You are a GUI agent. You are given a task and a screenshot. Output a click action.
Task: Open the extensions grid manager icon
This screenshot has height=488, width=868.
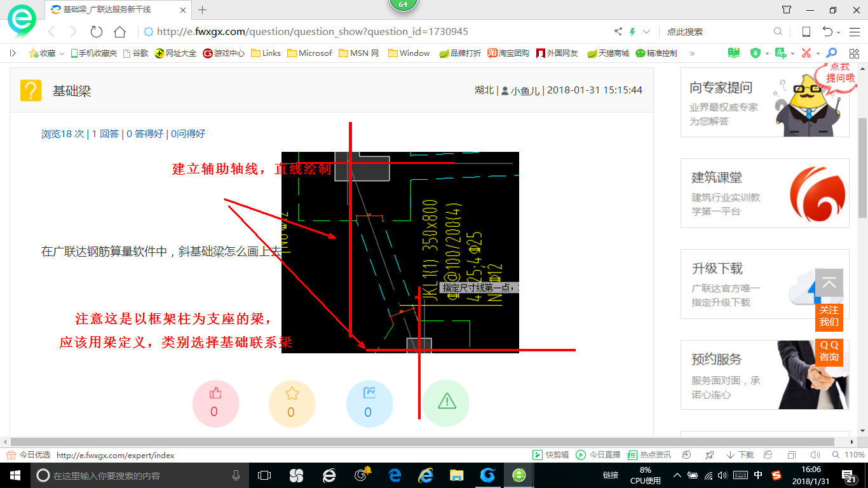853,53
